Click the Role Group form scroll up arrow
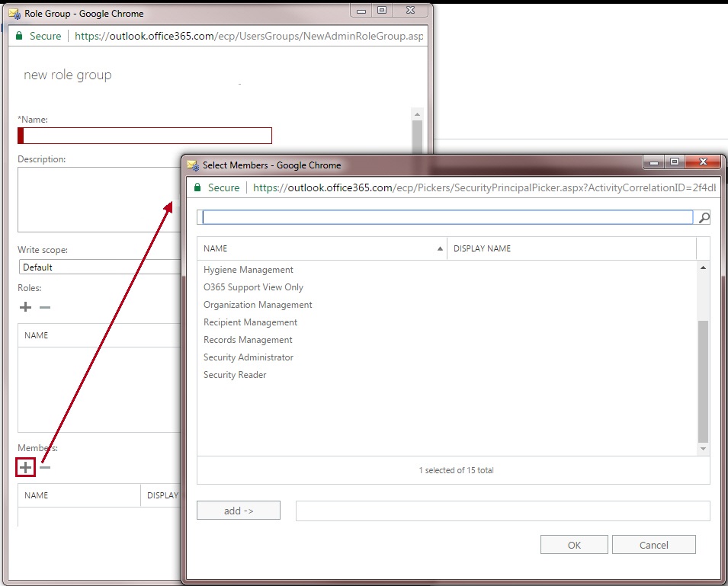Viewport: 728px width, 586px height. tap(417, 114)
